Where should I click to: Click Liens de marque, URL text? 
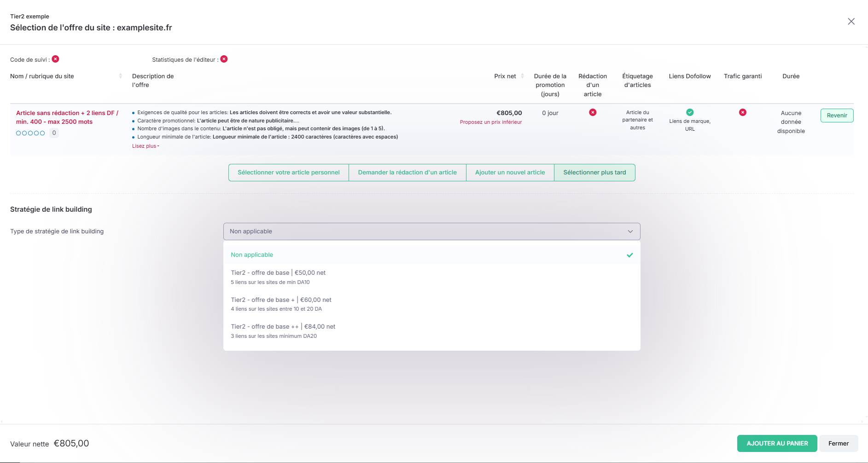coord(690,125)
